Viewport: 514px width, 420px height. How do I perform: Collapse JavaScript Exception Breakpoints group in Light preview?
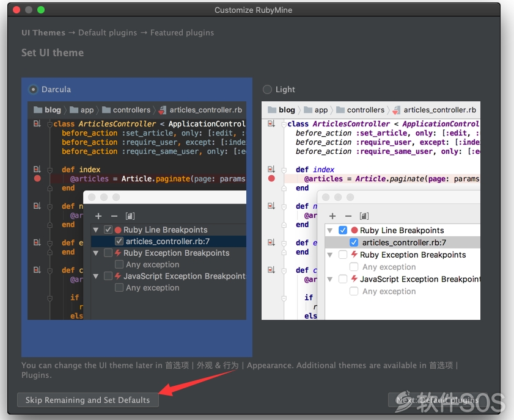click(330, 279)
